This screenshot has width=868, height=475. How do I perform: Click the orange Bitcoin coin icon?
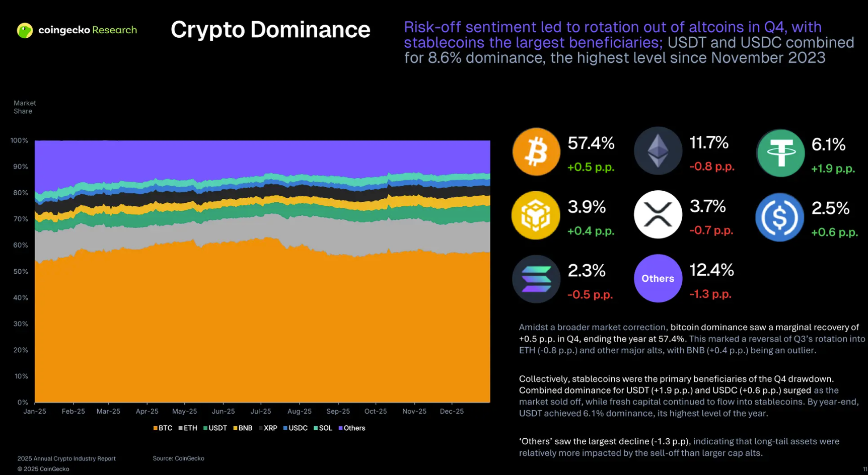click(x=536, y=151)
